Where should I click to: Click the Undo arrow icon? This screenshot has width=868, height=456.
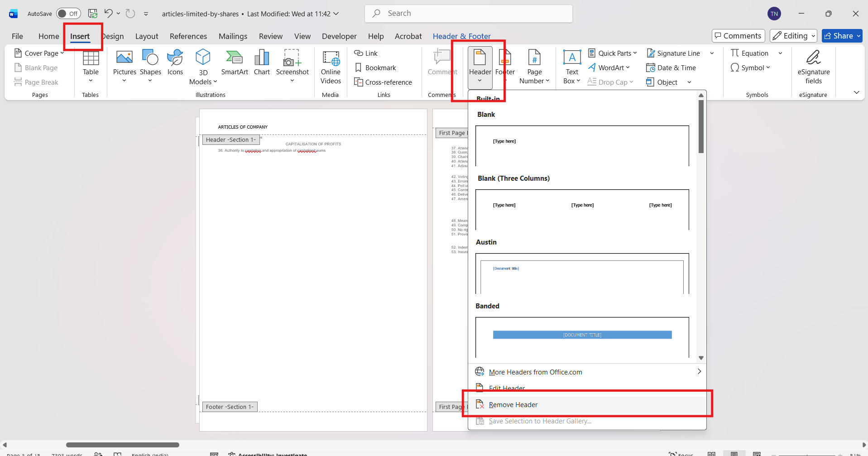[108, 14]
